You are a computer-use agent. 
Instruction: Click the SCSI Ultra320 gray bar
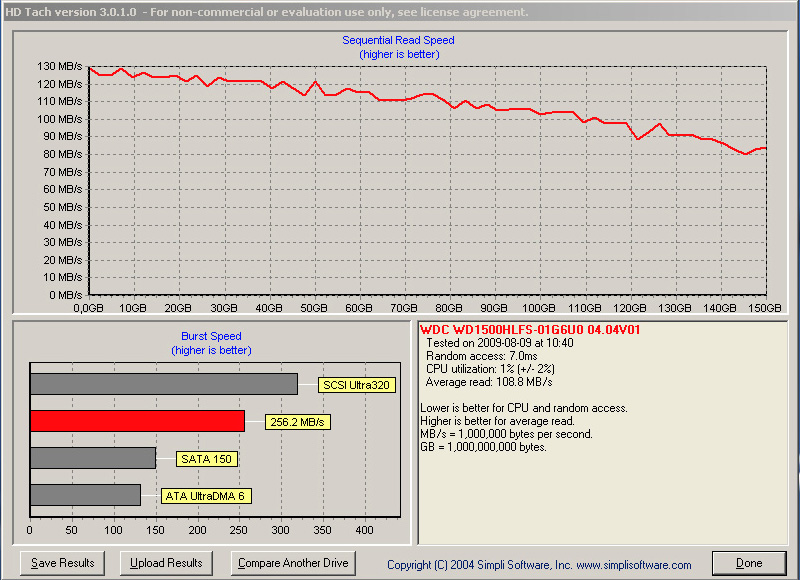point(164,384)
